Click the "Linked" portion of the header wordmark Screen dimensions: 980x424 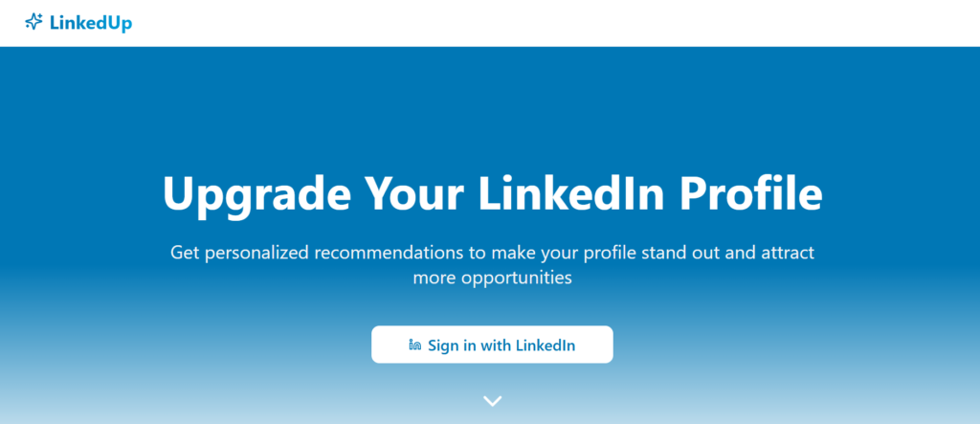(x=78, y=22)
